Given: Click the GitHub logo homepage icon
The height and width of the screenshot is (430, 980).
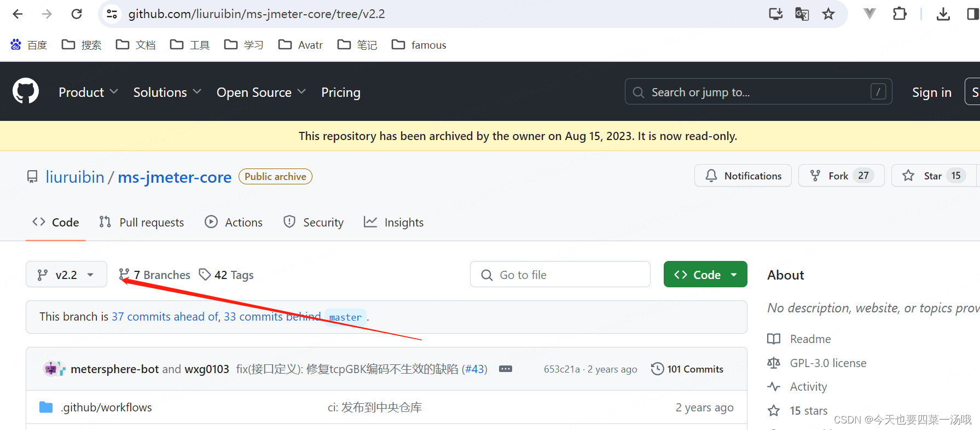Looking at the screenshot, I should (x=26, y=91).
